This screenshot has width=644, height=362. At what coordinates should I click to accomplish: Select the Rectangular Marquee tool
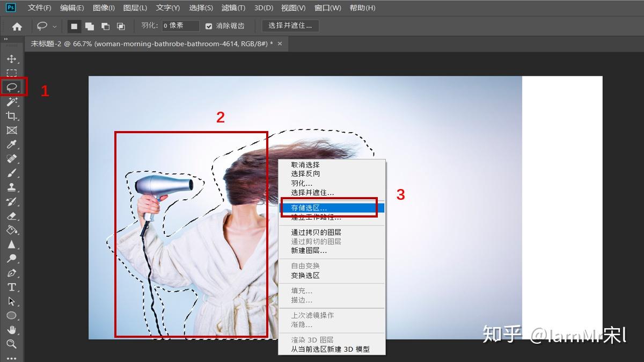(12, 73)
